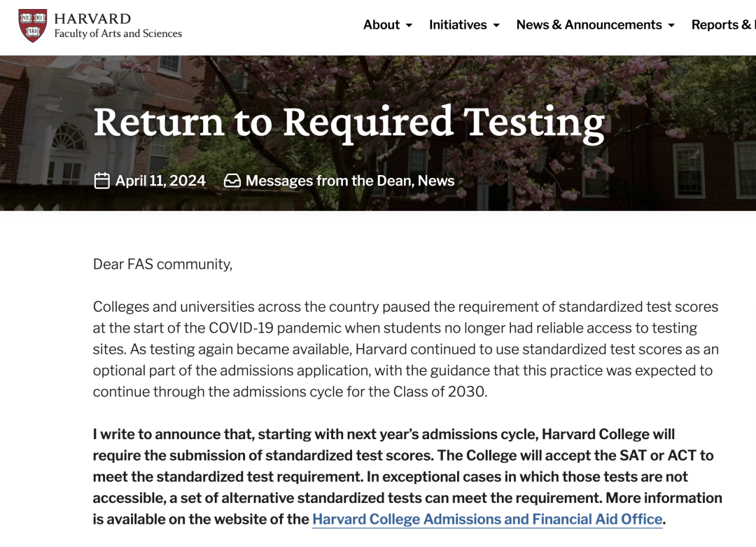Open the News & Announcements menu
This screenshot has height=547, width=756.
596,25
